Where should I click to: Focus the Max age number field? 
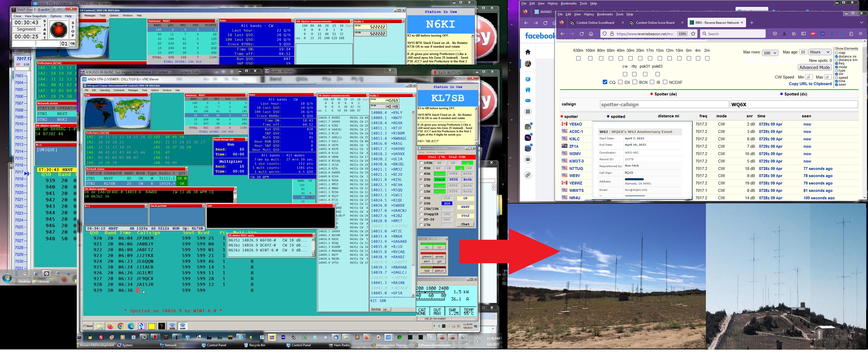coord(803,52)
